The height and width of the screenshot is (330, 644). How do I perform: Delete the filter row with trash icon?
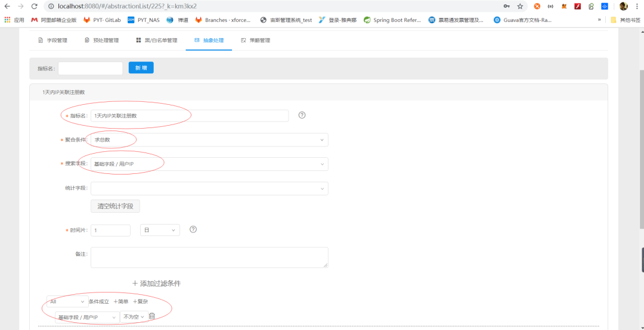pos(152,316)
